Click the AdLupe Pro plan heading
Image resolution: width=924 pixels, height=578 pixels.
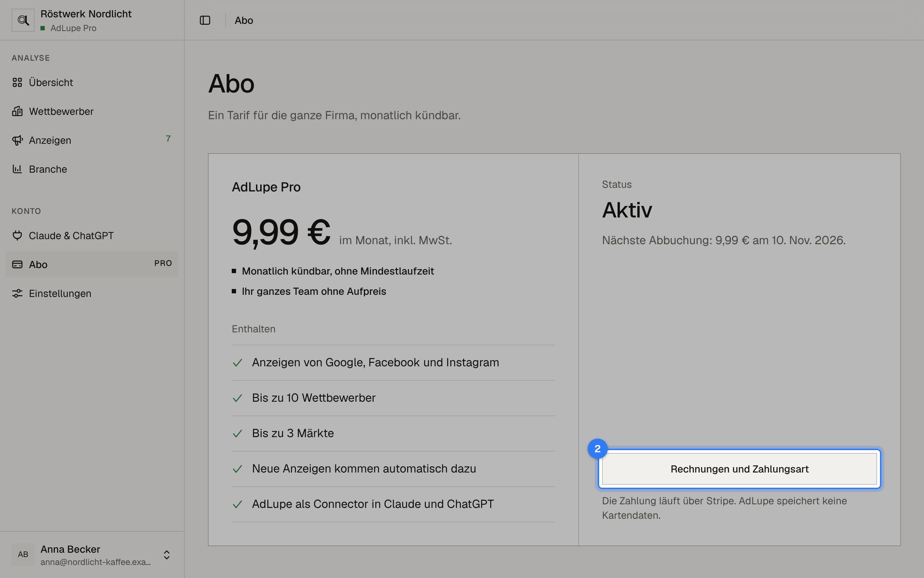(x=266, y=187)
